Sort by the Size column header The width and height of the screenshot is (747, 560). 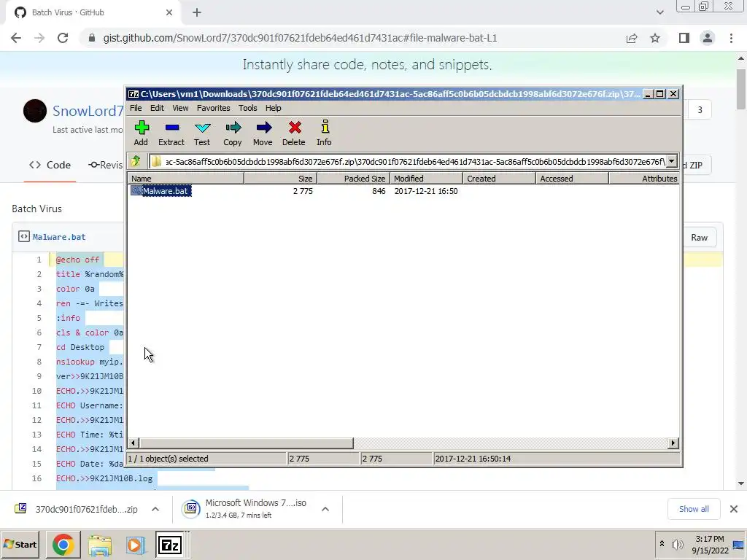pyautogui.click(x=281, y=179)
